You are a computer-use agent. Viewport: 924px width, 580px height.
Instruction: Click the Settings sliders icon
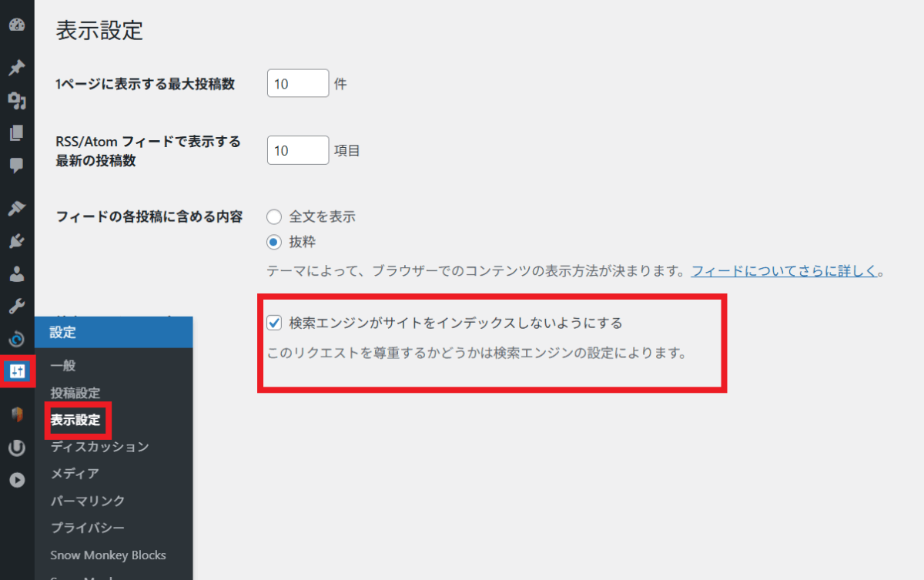tap(17, 372)
